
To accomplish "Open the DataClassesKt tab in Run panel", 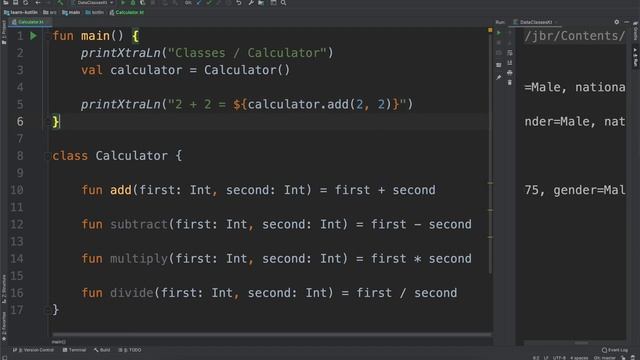I will [536, 22].
